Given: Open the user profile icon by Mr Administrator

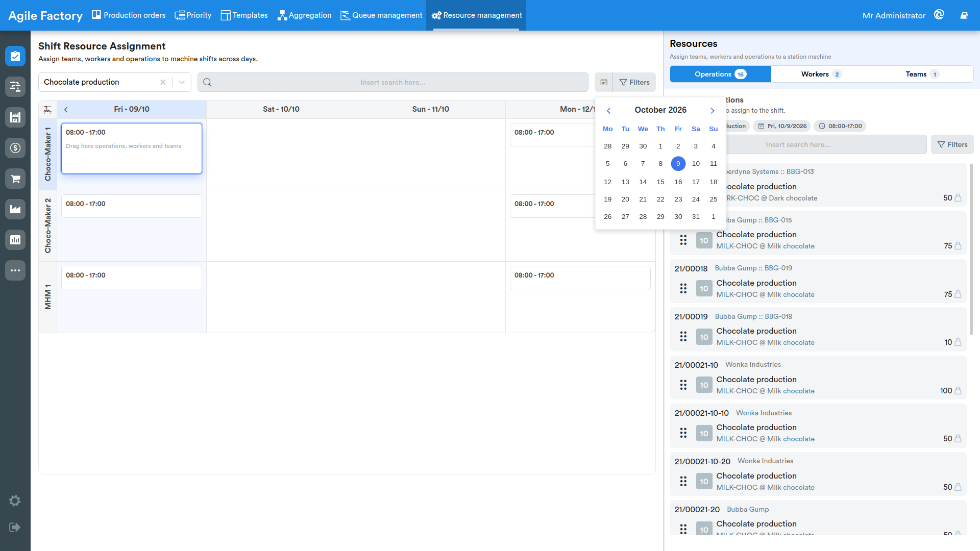Looking at the screenshot, I should (x=939, y=15).
